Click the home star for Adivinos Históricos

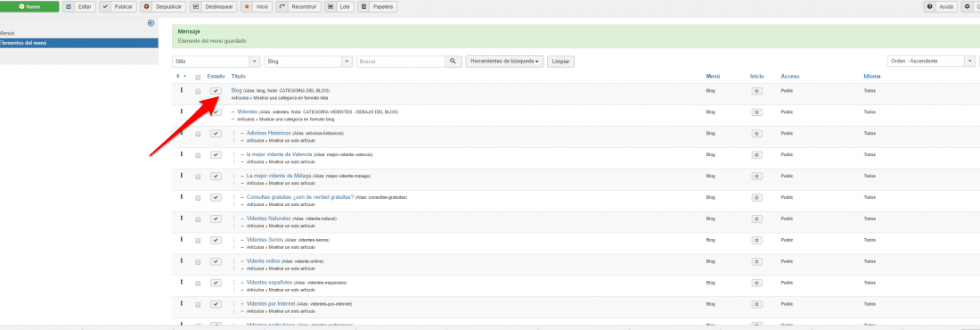tap(757, 134)
